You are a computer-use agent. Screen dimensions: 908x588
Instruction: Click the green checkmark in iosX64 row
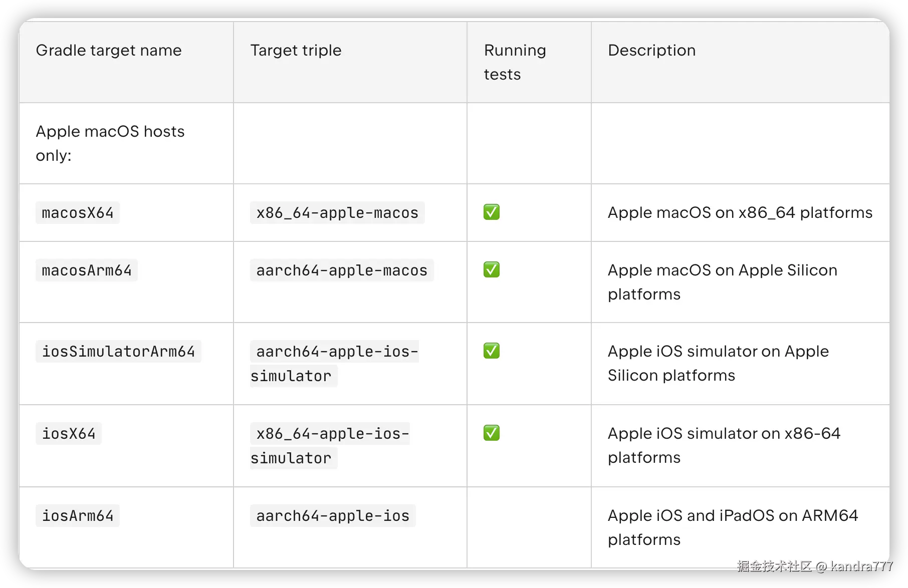491,433
